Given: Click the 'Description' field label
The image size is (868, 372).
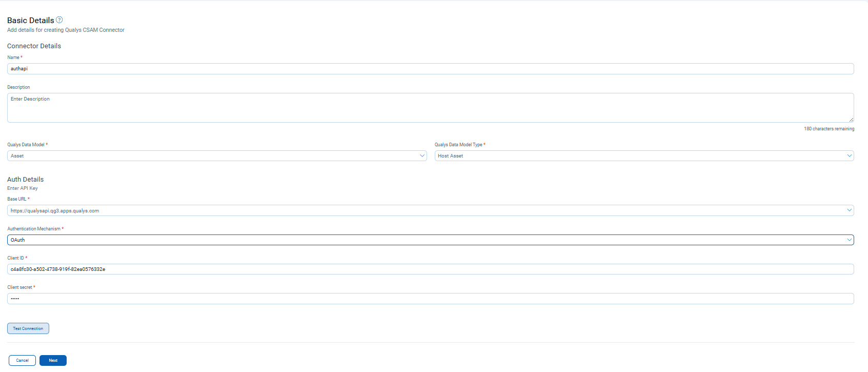Looking at the screenshot, I should click(x=18, y=87).
